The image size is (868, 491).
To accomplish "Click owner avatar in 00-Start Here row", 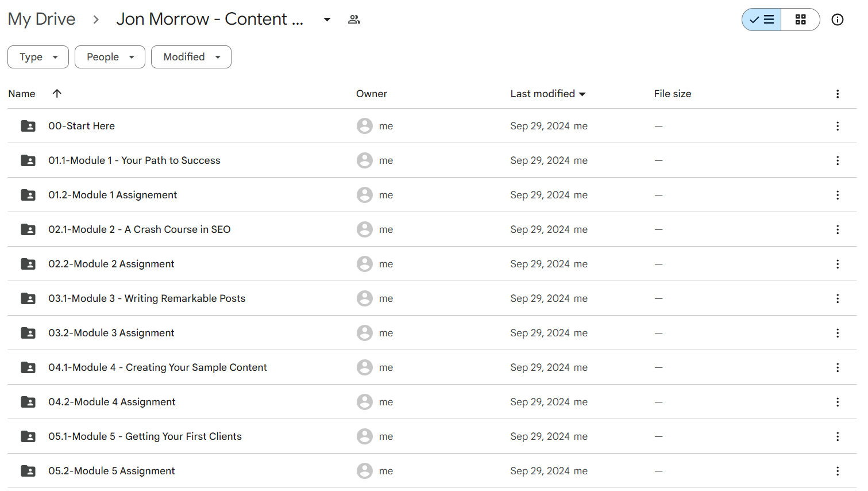I will pos(365,126).
